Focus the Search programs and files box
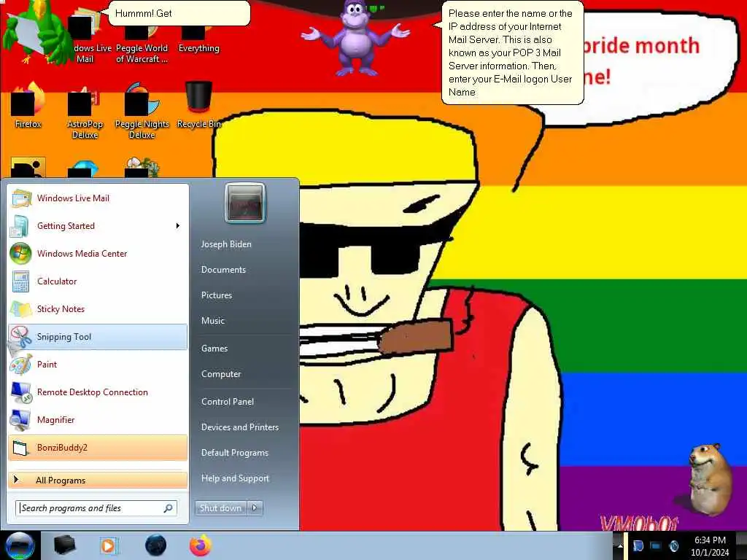The image size is (747, 560). coord(96,508)
